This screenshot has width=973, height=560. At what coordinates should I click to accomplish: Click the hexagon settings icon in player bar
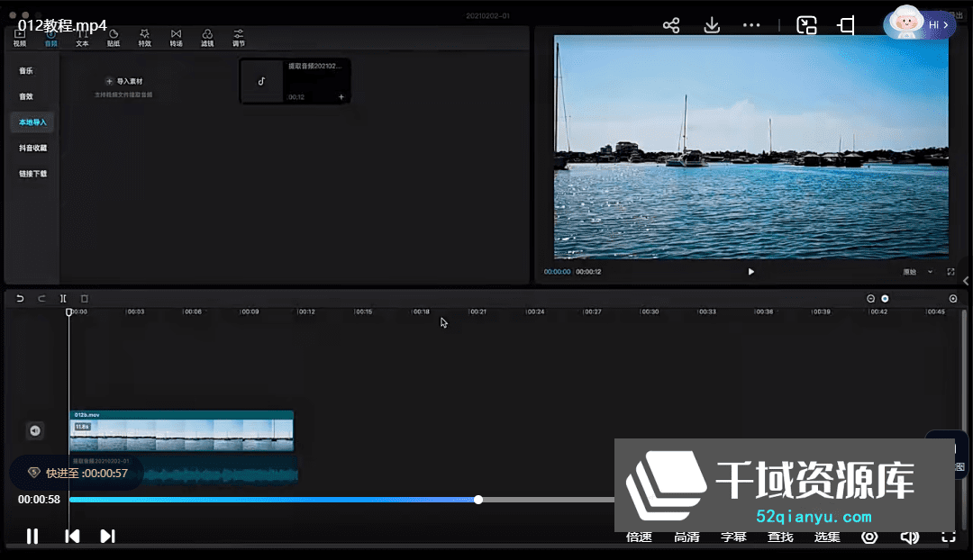click(x=869, y=537)
